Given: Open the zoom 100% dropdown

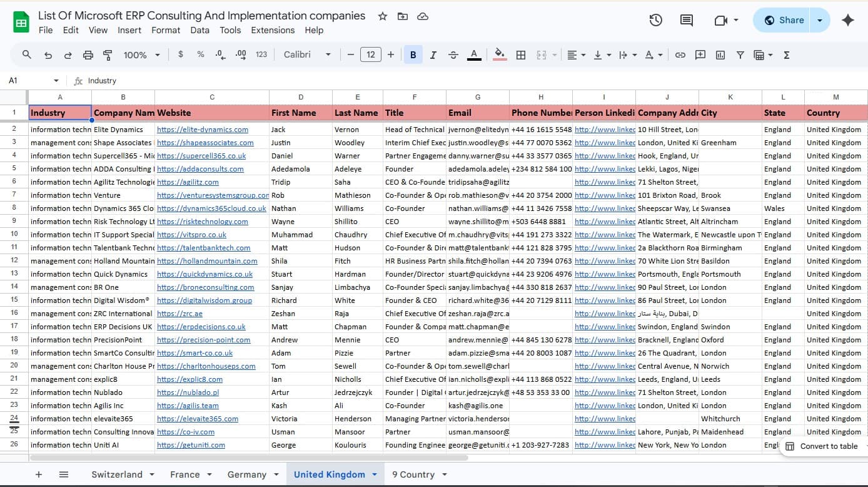Looking at the screenshot, I should click(141, 55).
